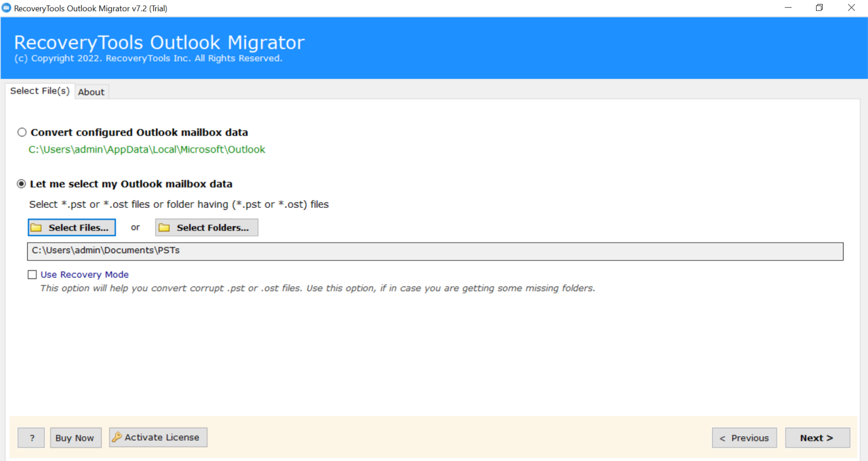Open the Select File(s) tab

click(x=40, y=91)
